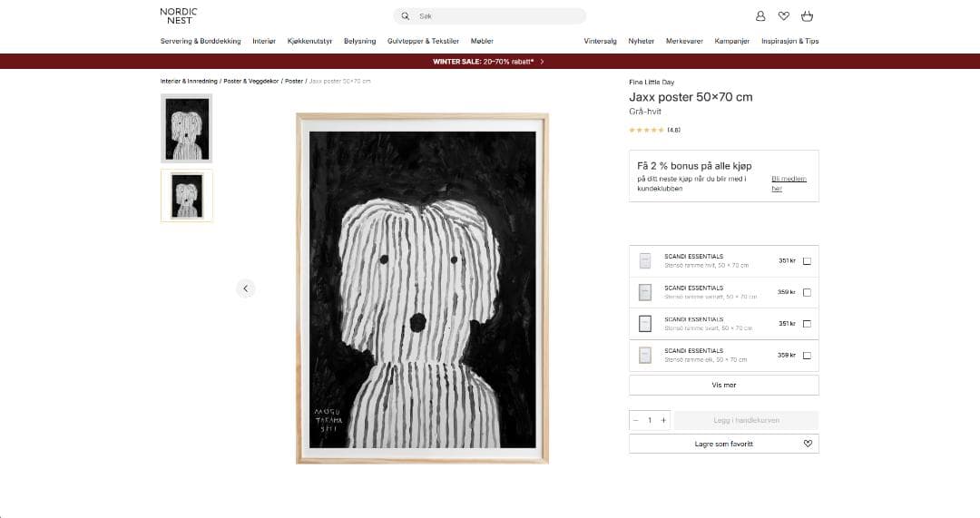Click the search magnifier icon
Screen dimensions: 980x518
click(405, 16)
